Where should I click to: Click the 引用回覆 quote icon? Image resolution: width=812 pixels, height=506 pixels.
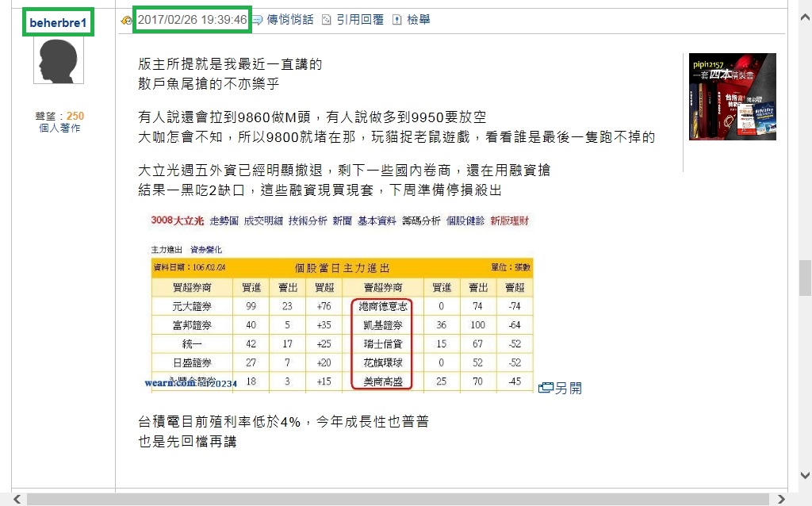click(326, 20)
